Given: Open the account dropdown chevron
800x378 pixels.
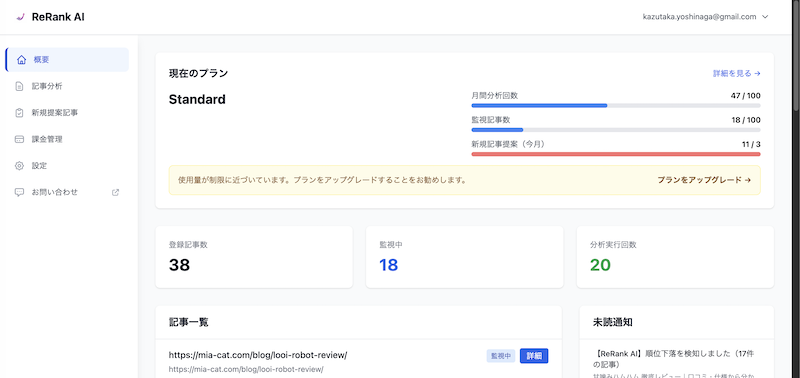Looking at the screenshot, I should [765, 17].
